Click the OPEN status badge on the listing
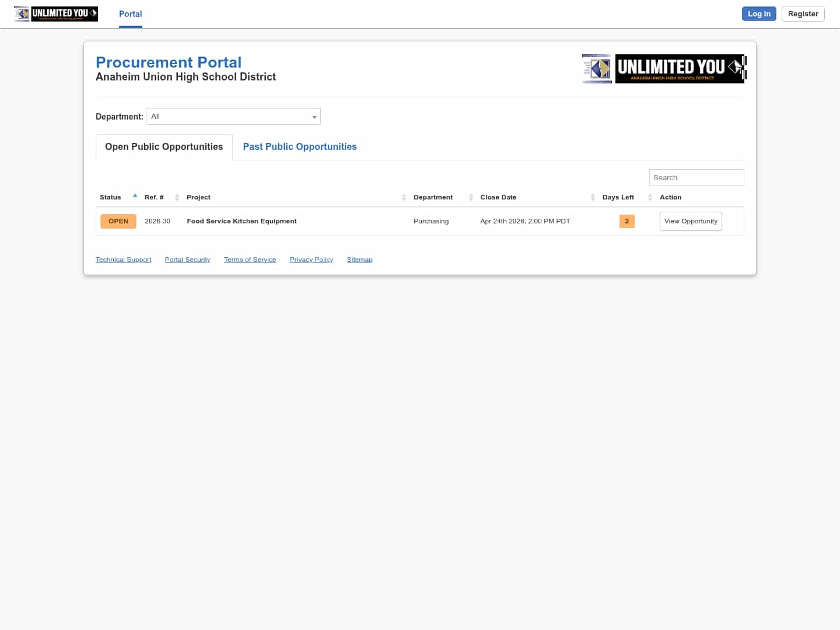This screenshot has width=840, height=630. click(x=118, y=221)
